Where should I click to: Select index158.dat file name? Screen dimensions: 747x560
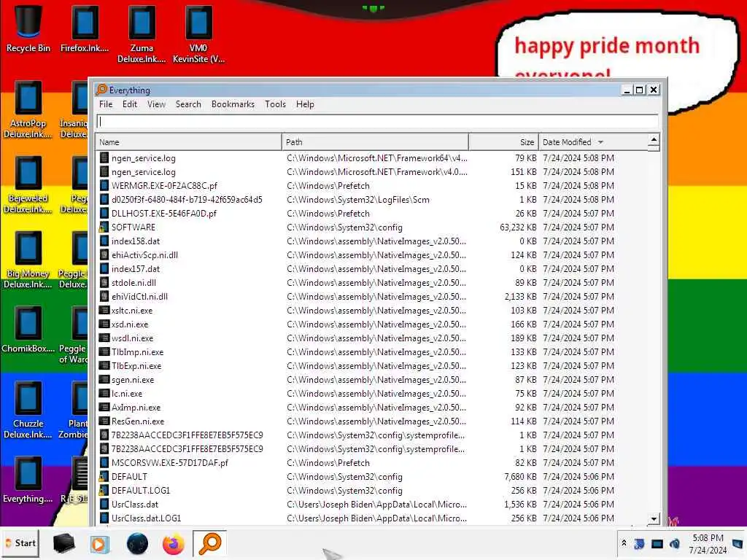[x=136, y=241]
